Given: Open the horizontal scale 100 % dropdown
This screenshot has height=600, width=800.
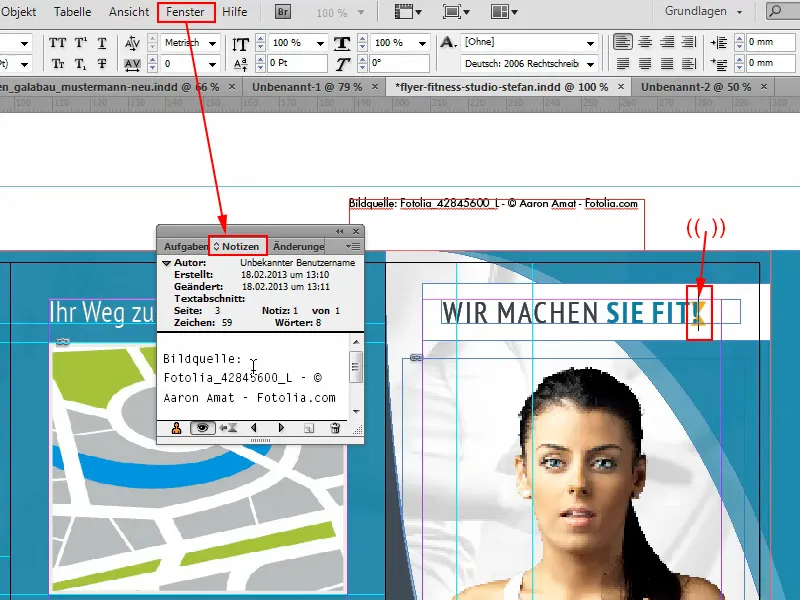Looking at the screenshot, I should (422, 43).
